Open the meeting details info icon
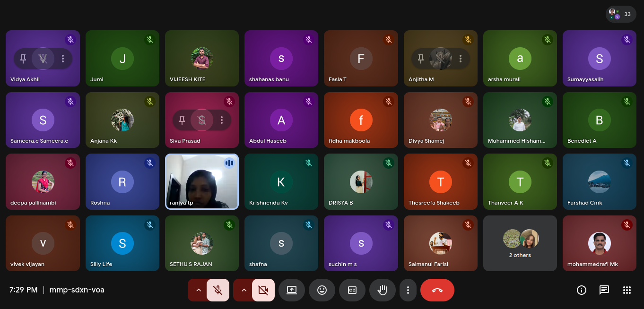 pyautogui.click(x=581, y=290)
